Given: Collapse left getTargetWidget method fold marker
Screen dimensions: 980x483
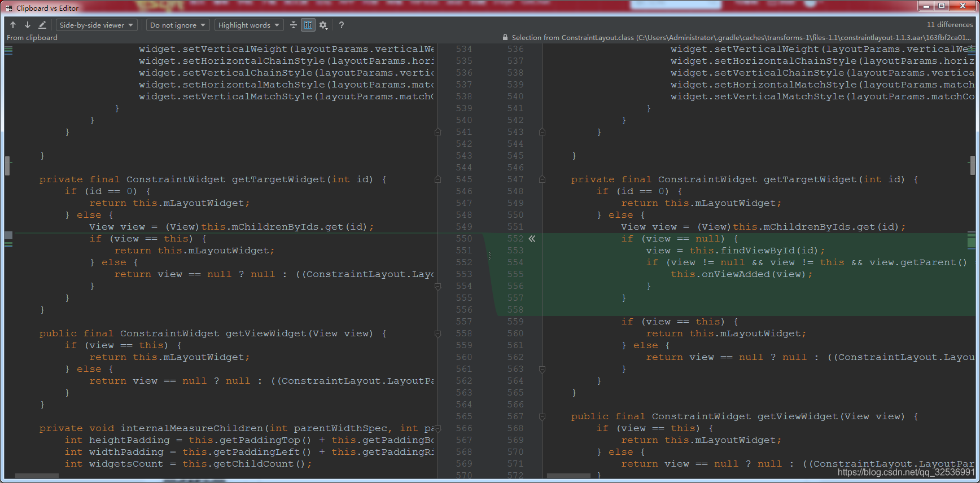Looking at the screenshot, I should point(438,179).
